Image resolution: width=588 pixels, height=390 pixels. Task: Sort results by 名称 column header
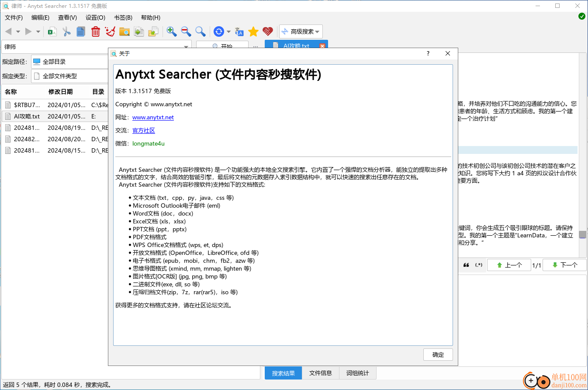(x=23, y=92)
